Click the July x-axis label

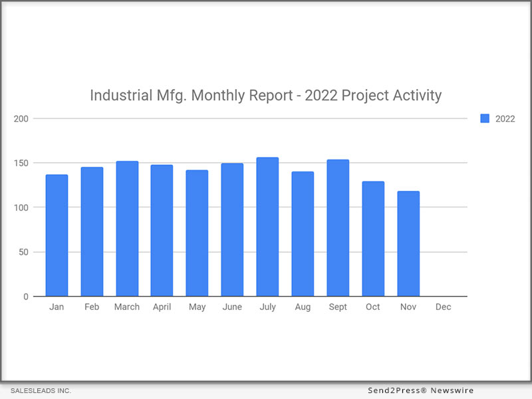[x=267, y=307]
